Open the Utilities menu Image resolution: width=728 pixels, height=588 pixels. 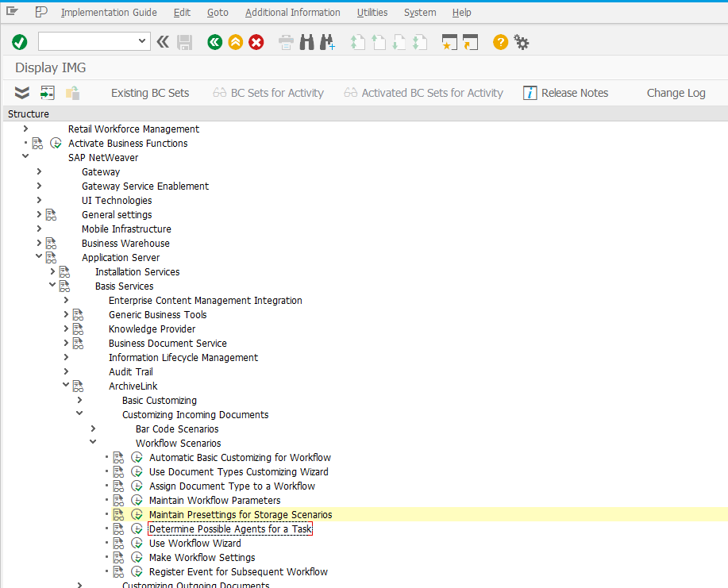pos(372,13)
